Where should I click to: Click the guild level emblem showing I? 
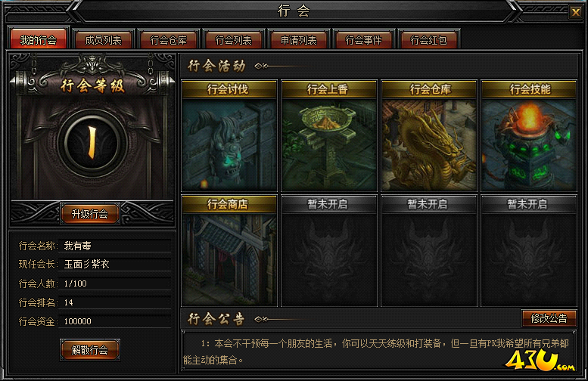pos(92,143)
